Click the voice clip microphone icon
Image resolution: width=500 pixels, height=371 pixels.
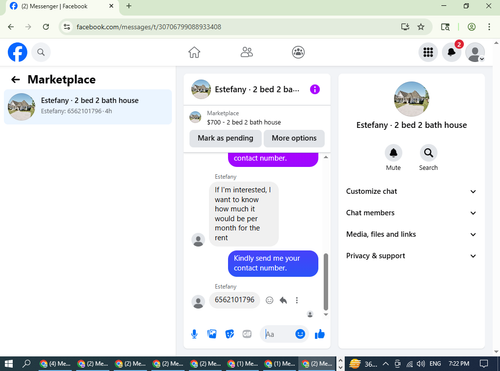194,334
